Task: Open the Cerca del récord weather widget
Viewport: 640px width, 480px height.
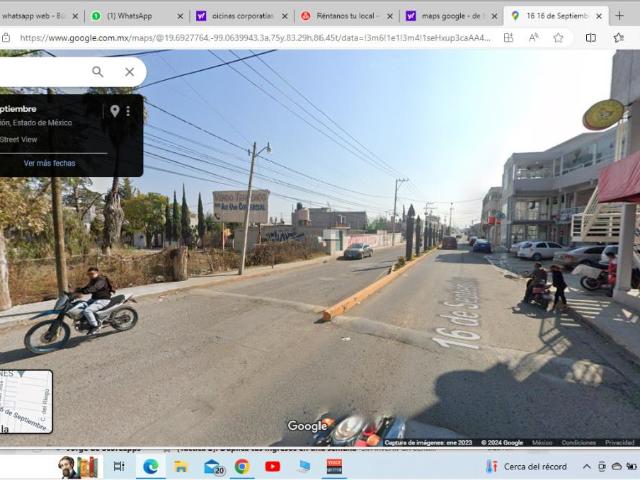Action: pyautogui.click(x=527, y=467)
